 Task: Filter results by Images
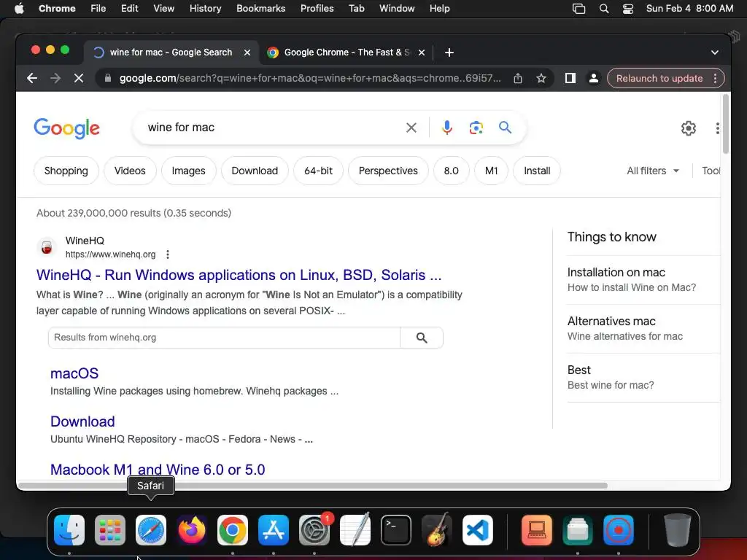pyautogui.click(x=189, y=171)
